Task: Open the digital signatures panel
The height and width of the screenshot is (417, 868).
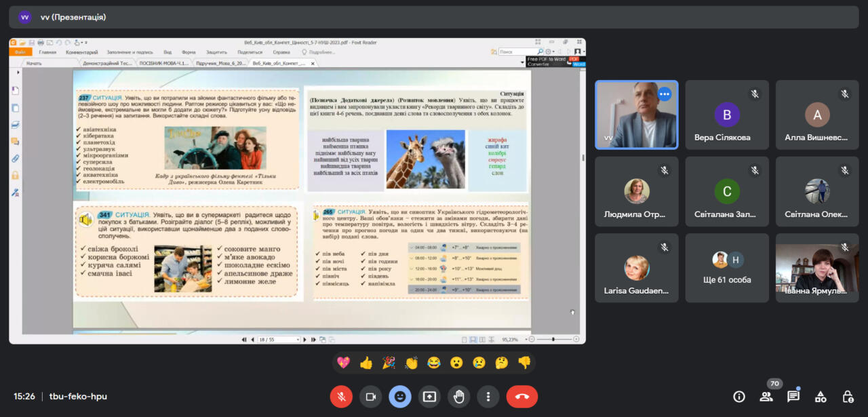Action: [x=15, y=193]
